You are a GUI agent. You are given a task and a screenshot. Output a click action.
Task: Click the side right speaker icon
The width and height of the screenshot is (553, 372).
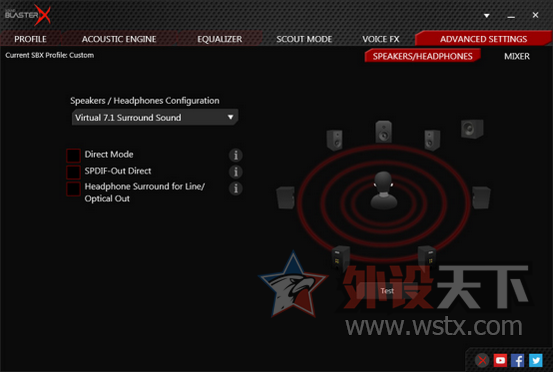[481, 198]
